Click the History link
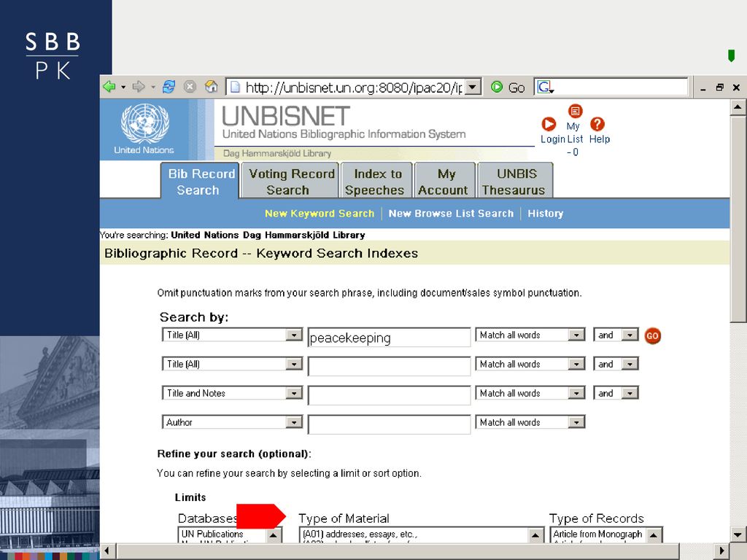 pyautogui.click(x=546, y=214)
